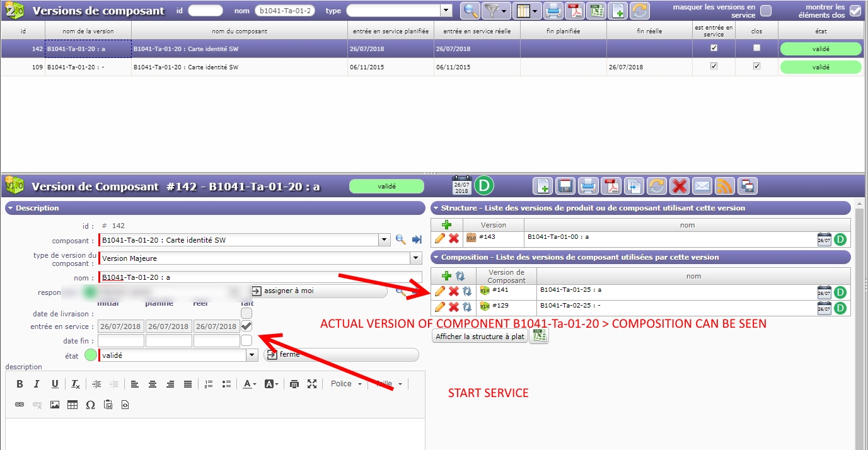The image size is (868, 450).
Task: Click 'Afficher la structure à plat' button
Action: point(480,336)
